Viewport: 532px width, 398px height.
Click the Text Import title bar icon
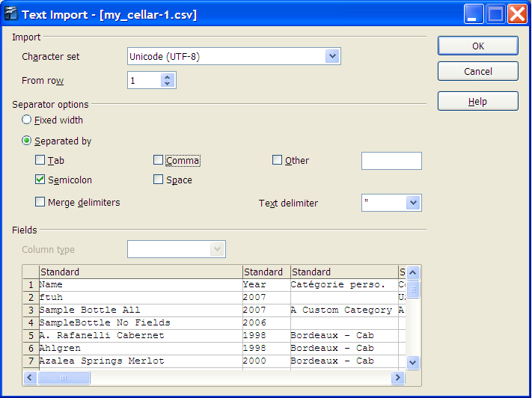tap(11, 14)
